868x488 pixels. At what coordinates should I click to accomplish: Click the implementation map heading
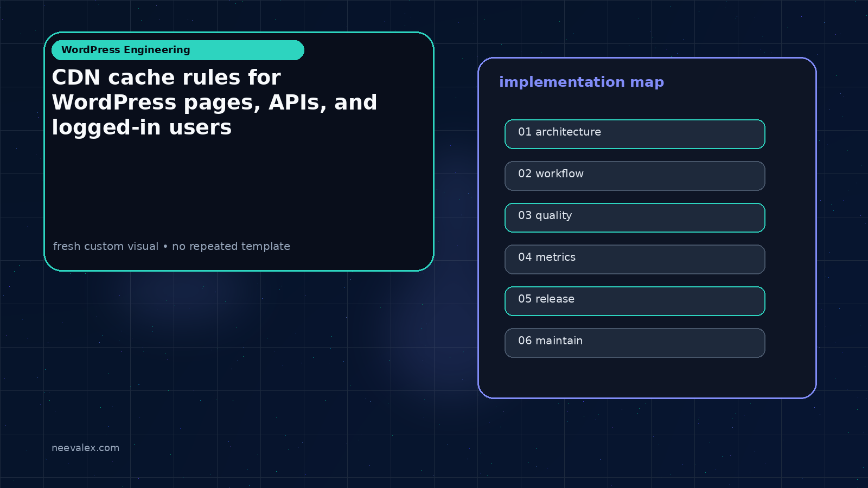coord(582,82)
